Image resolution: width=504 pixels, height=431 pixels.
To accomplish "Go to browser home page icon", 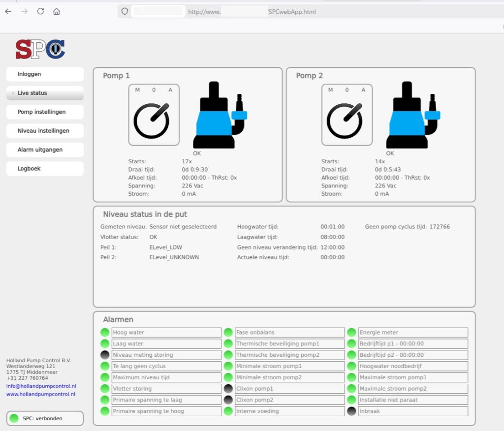I will 57,11.
